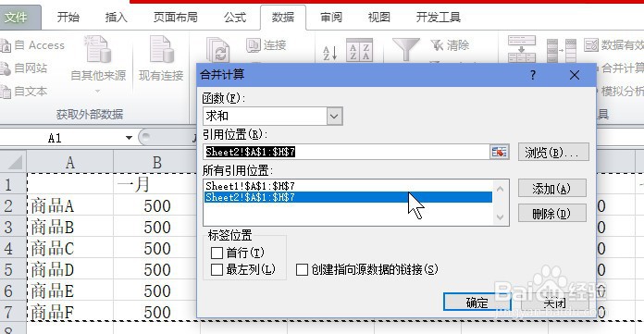Check 创建指向源数据的链接

[x=302, y=269]
